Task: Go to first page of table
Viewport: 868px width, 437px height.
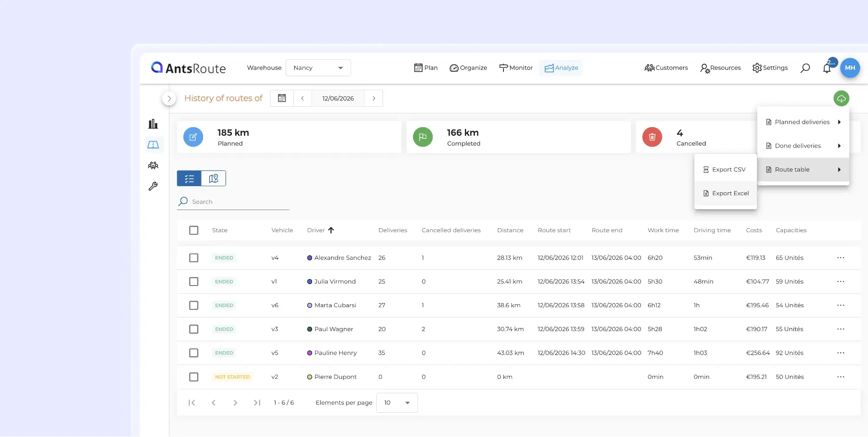Action: pos(192,403)
